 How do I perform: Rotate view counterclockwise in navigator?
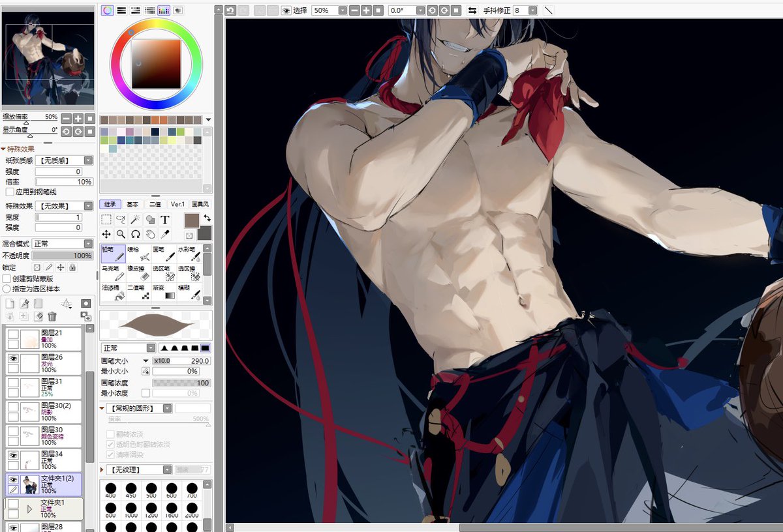[66, 131]
